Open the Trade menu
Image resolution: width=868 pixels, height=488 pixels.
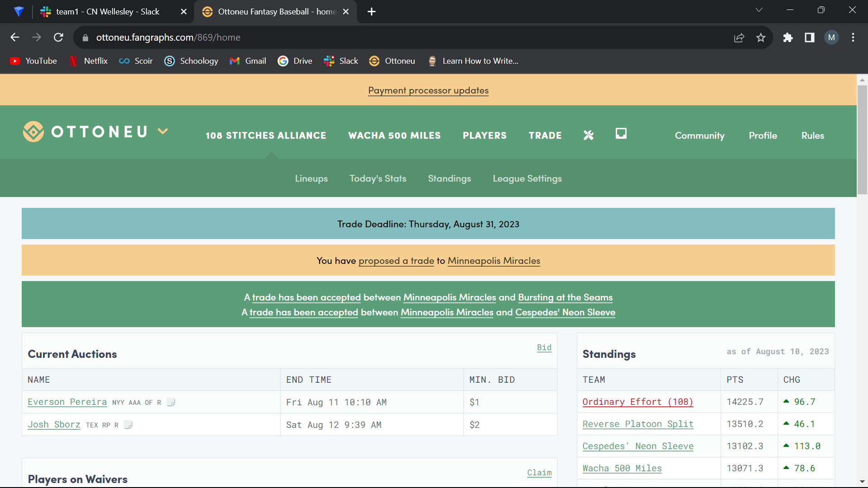[545, 136]
